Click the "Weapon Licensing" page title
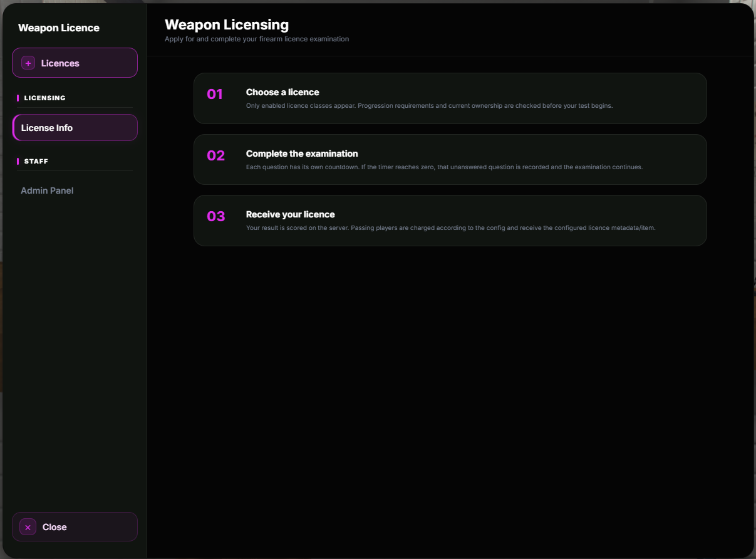756x559 pixels. point(227,24)
